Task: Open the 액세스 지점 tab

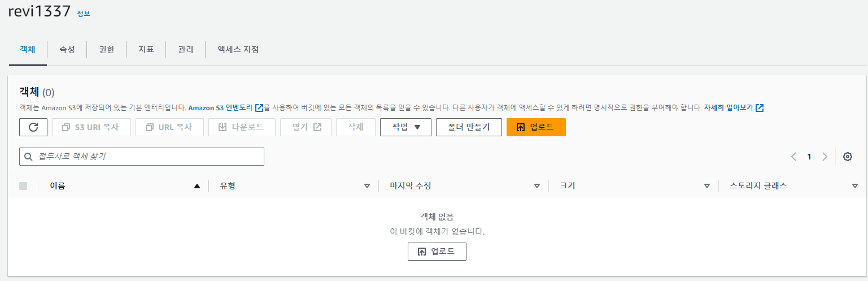Action: 238,50
